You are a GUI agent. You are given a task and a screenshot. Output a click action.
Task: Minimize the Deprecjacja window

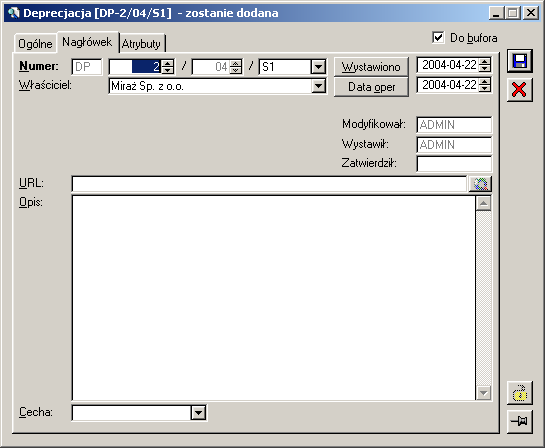496,13
